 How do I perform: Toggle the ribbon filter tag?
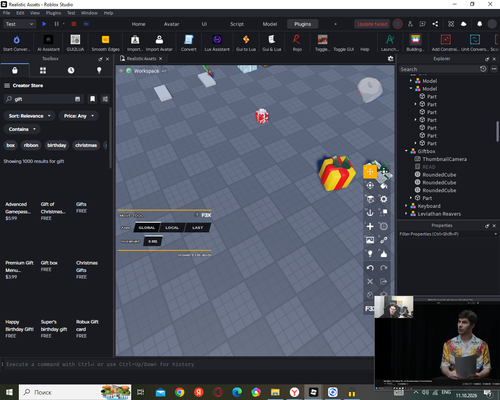click(31, 145)
